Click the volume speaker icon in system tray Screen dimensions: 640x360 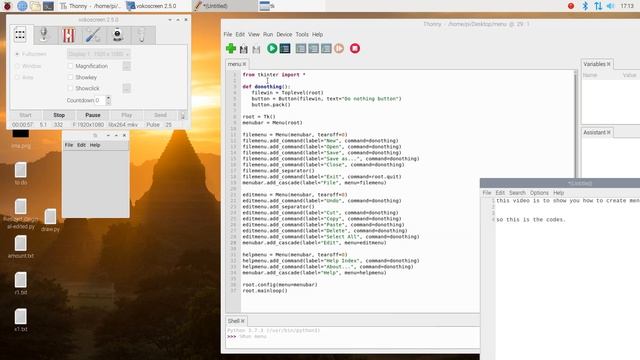click(610, 6)
